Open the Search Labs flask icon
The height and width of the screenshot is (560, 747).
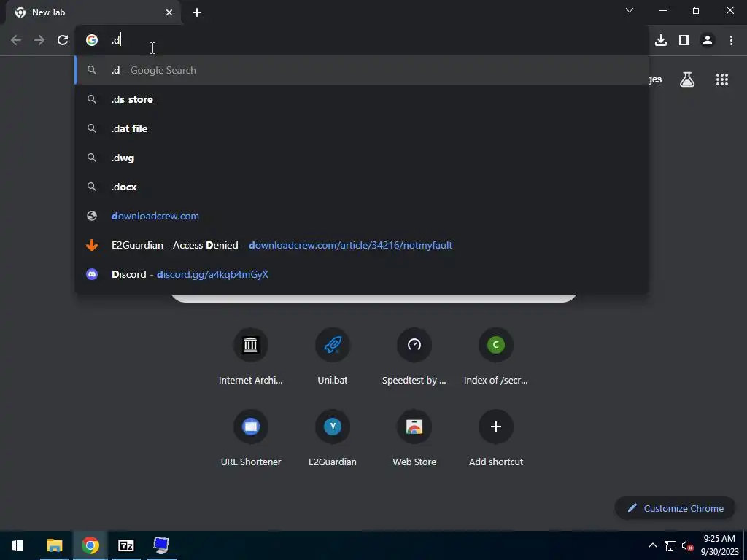click(686, 79)
